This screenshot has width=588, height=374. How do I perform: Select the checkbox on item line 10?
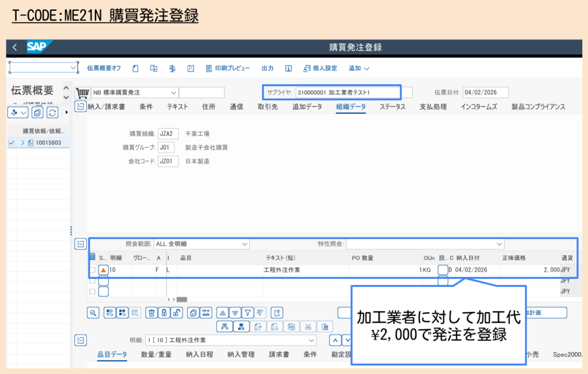94,270
